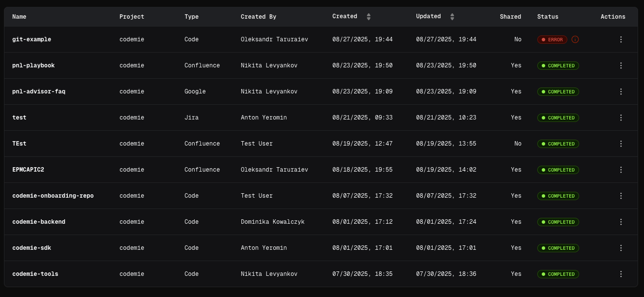Open the codemie-onboarding-repo entry
This screenshot has height=297, width=644.
[53, 196]
